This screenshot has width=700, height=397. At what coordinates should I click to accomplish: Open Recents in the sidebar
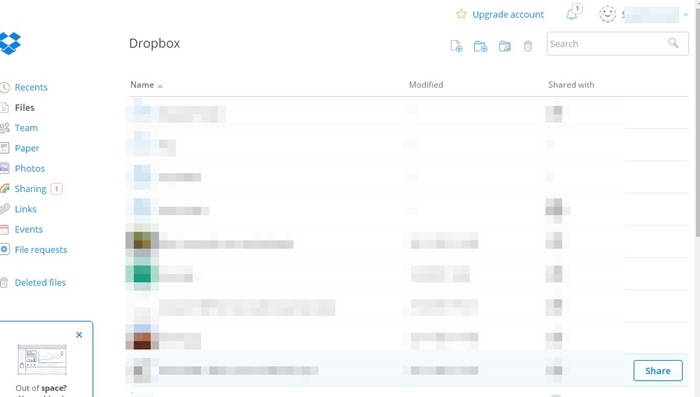(x=31, y=88)
